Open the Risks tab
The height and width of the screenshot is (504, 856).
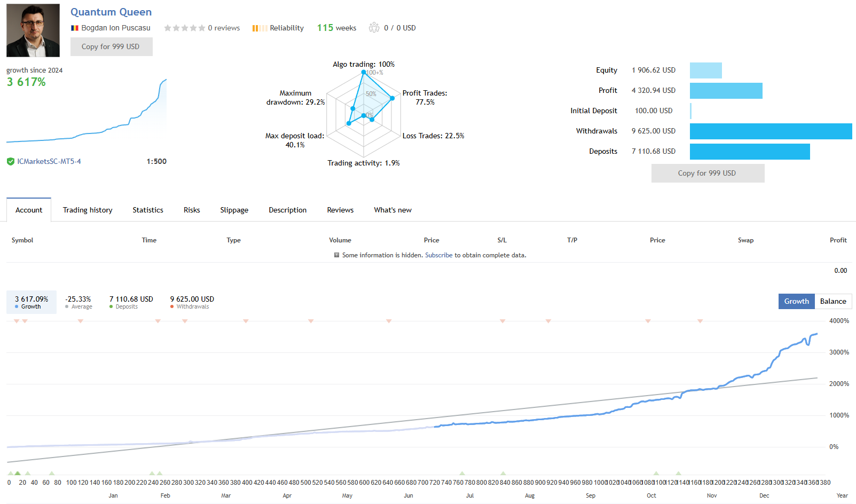[192, 210]
